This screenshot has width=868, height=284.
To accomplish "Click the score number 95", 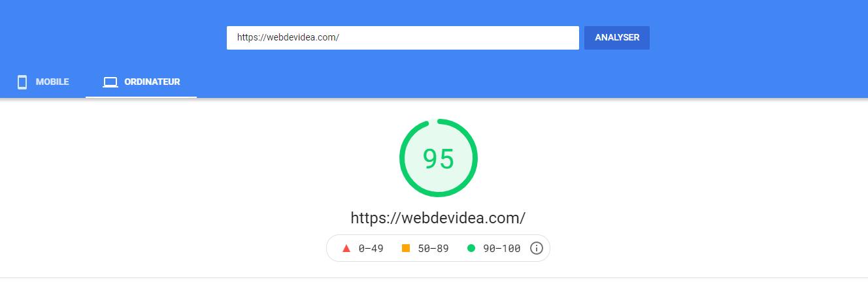I will (x=438, y=159).
